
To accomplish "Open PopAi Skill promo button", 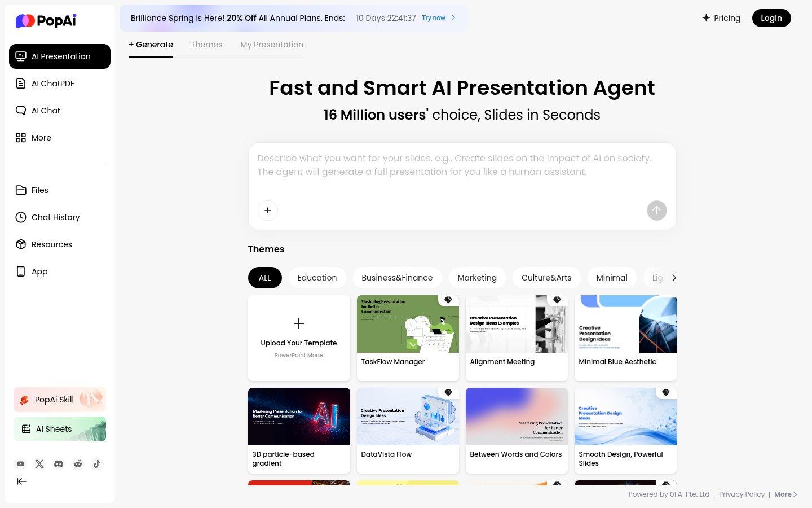I will 60,400.
